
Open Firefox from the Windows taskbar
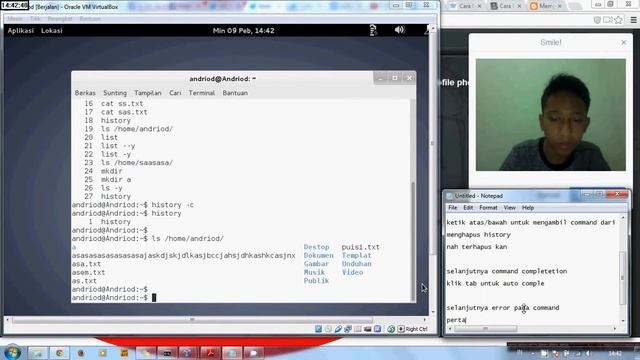(x=81, y=353)
